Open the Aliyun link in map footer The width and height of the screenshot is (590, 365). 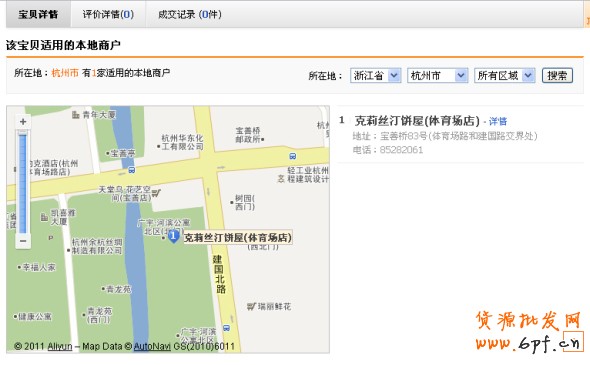coord(60,346)
